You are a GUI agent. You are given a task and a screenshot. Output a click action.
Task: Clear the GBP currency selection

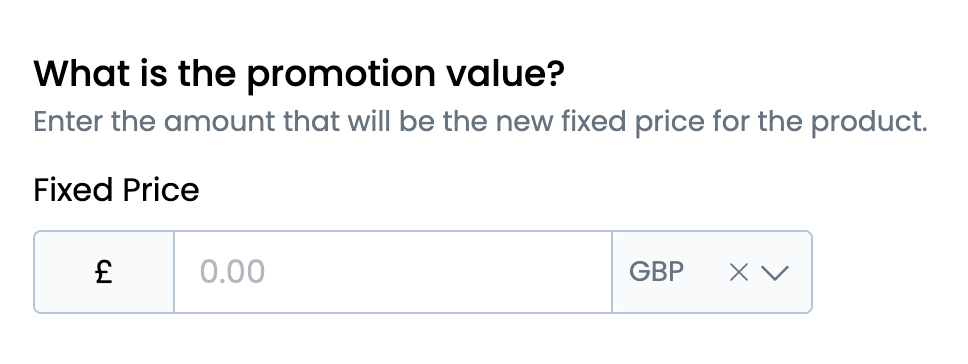click(x=738, y=272)
